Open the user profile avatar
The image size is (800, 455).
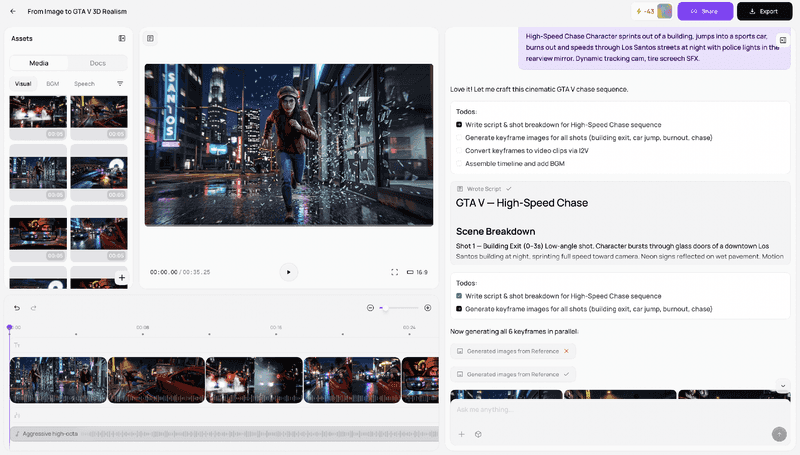coord(664,11)
